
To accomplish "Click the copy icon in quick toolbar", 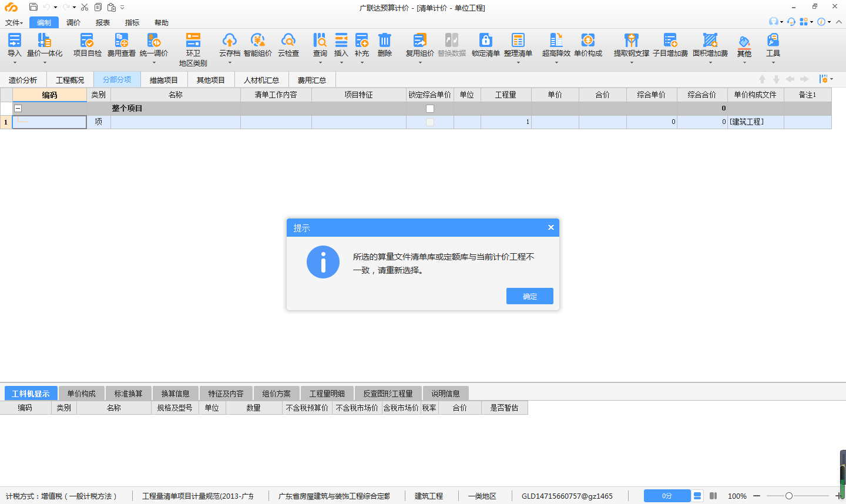I will click(98, 7).
